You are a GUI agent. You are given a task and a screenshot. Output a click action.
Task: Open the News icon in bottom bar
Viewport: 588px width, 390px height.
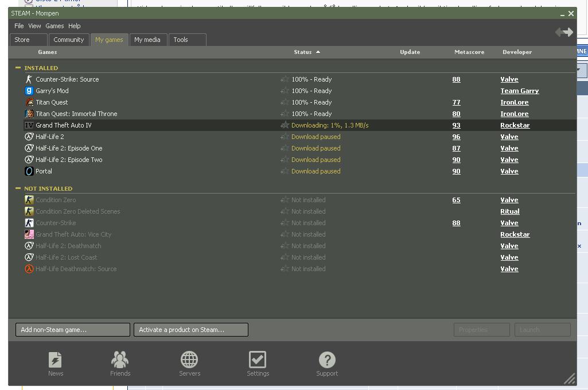tap(55, 360)
